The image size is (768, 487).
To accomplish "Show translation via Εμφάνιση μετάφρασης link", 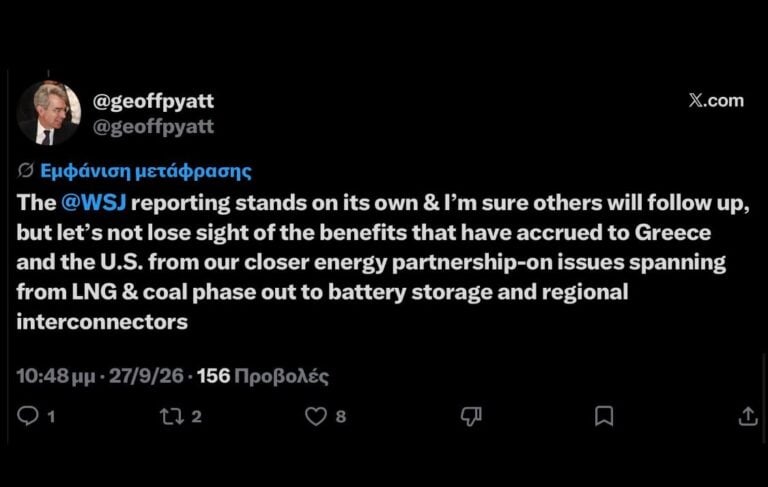I will point(145,171).
